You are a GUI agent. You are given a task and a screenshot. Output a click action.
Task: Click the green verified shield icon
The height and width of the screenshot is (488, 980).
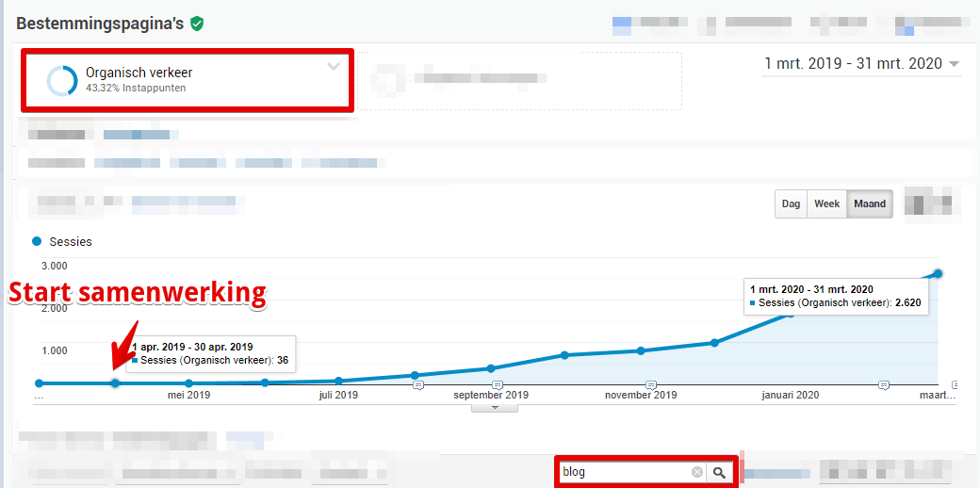pos(197,24)
